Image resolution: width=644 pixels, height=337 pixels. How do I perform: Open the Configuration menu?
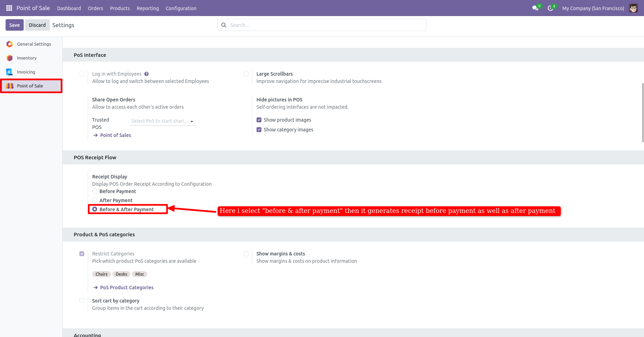(x=181, y=8)
